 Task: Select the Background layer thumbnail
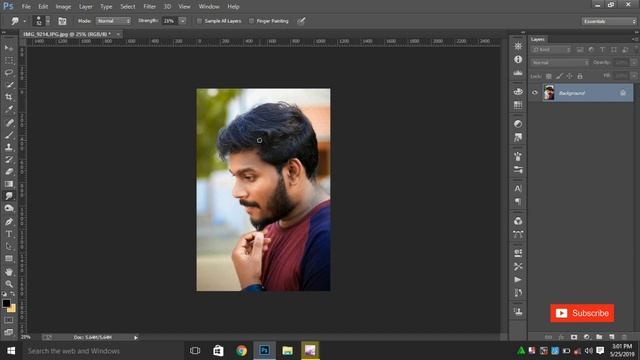pos(549,93)
